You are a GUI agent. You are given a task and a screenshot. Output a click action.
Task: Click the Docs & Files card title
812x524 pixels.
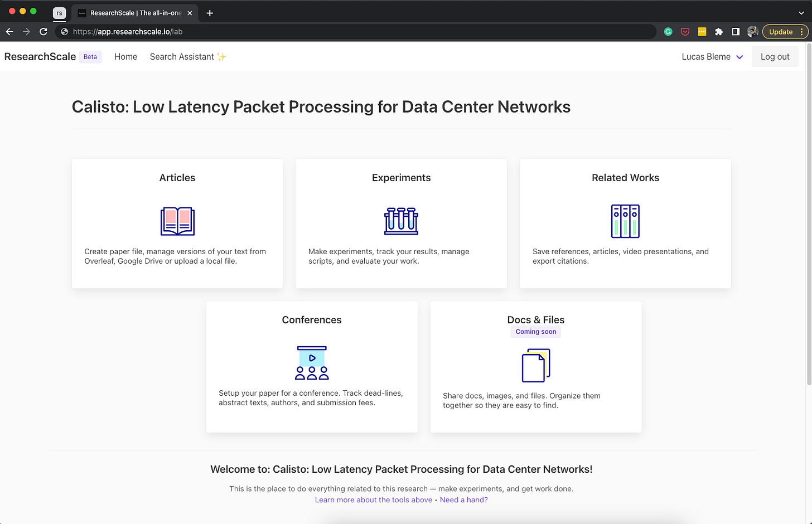pos(536,320)
